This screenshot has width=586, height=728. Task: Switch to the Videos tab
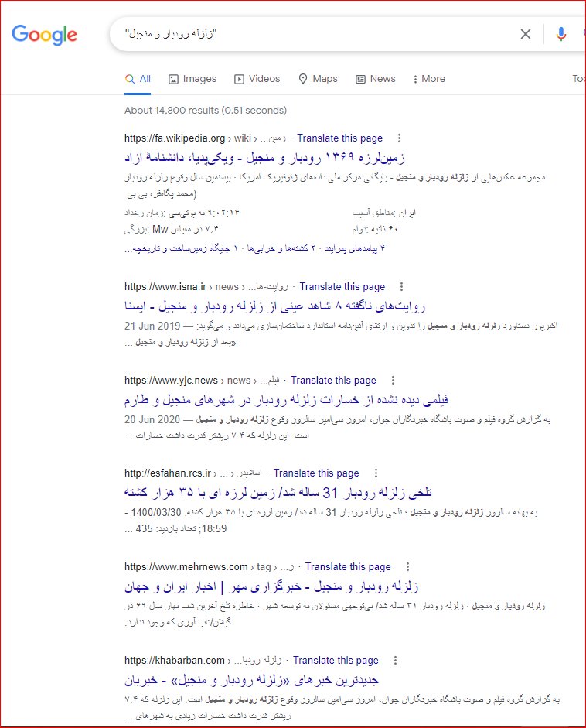click(x=257, y=79)
